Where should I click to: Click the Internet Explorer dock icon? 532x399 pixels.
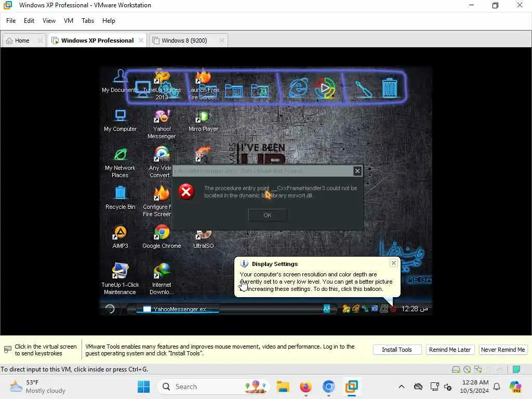click(x=299, y=87)
